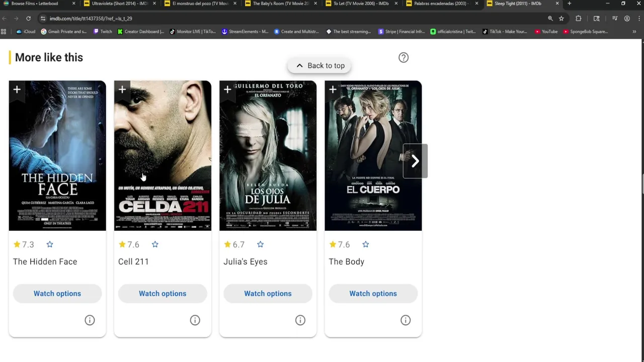Bookmark this page with star icon
The image size is (644, 362).
pos(561,19)
